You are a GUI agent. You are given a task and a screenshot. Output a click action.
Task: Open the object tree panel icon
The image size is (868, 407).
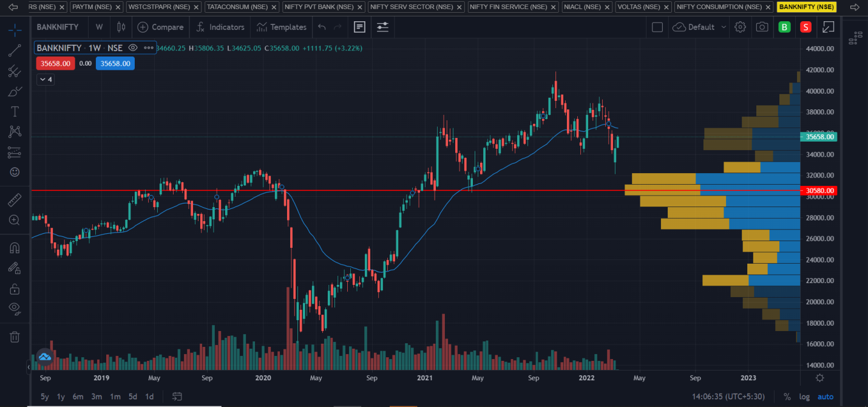pos(856,37)
